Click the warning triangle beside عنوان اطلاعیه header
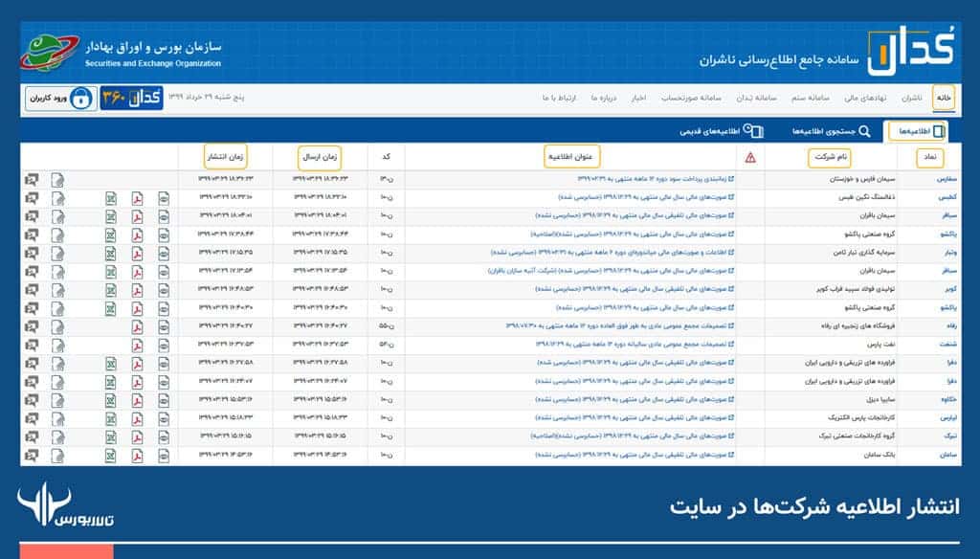This screenshot has width=980, height=559. pos(751,157)
